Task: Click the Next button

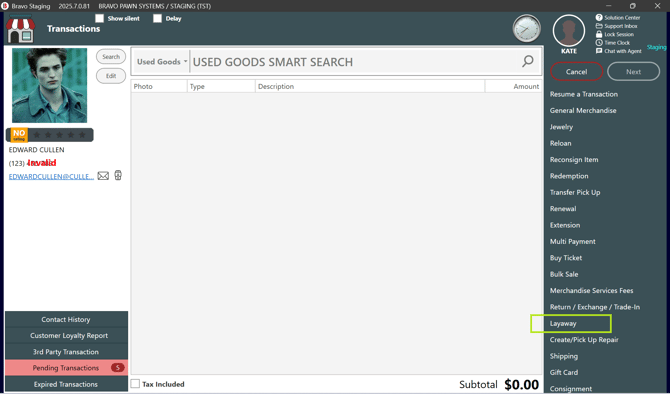Action: tap(633, 72)
